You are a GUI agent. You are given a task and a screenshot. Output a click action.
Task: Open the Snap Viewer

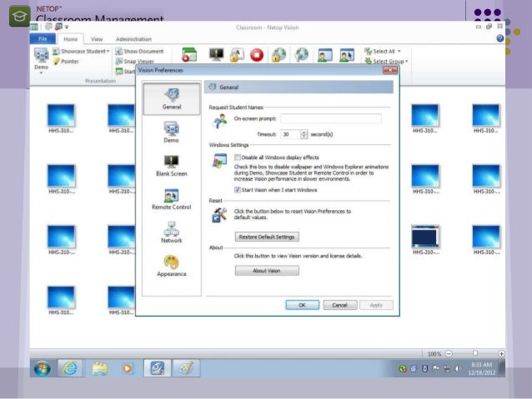[x=135, y=62]
